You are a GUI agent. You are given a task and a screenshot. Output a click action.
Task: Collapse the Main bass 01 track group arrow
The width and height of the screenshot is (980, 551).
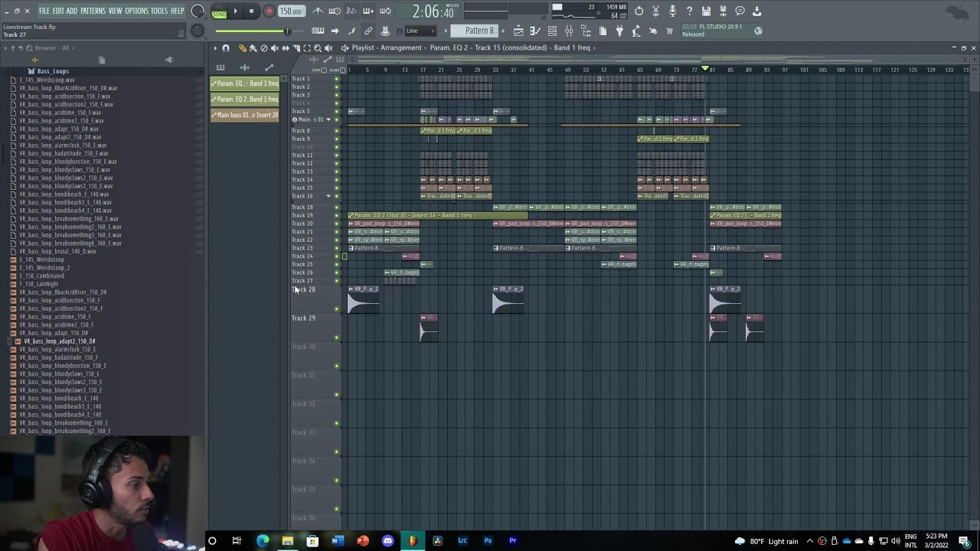(328, 119)
